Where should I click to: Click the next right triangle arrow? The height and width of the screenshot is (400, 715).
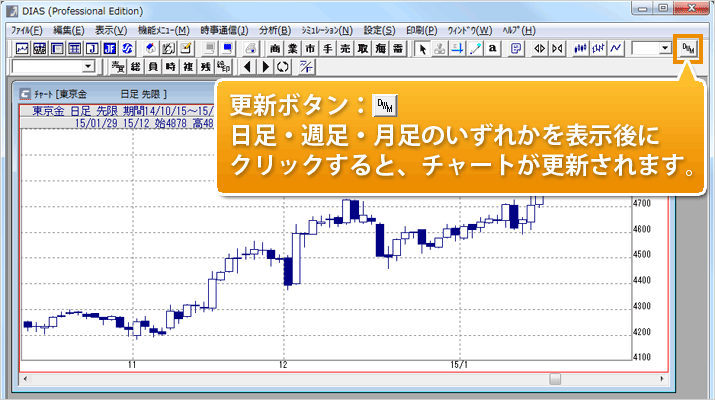click(266, 67)
